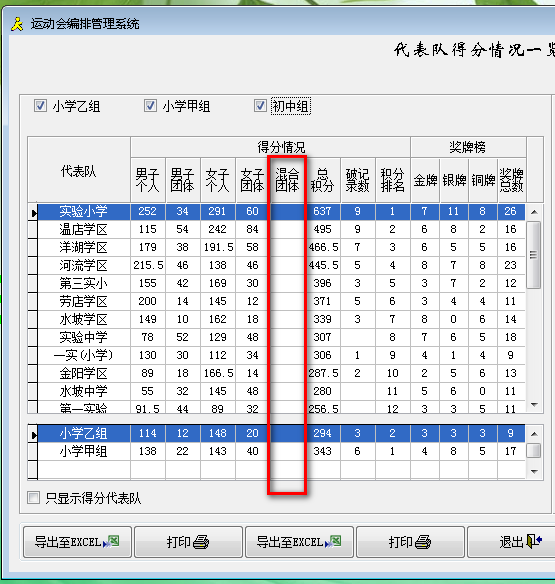Click the 退出 button
The height and width of the screenshot is (584, 555).
510,542
